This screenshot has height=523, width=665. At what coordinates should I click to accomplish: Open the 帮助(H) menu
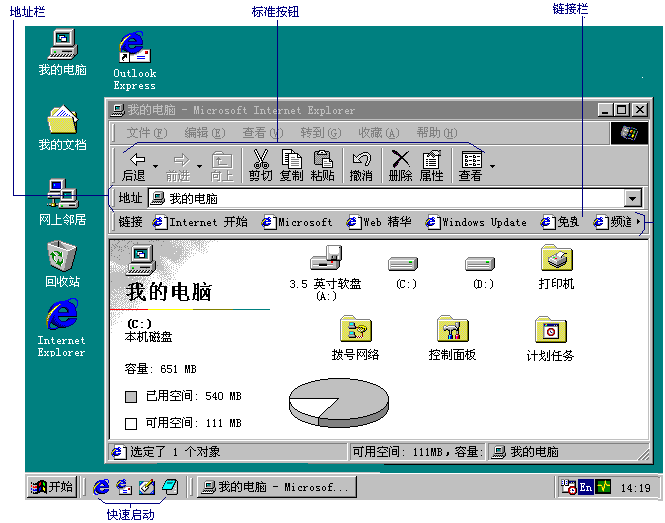(437, 133)
